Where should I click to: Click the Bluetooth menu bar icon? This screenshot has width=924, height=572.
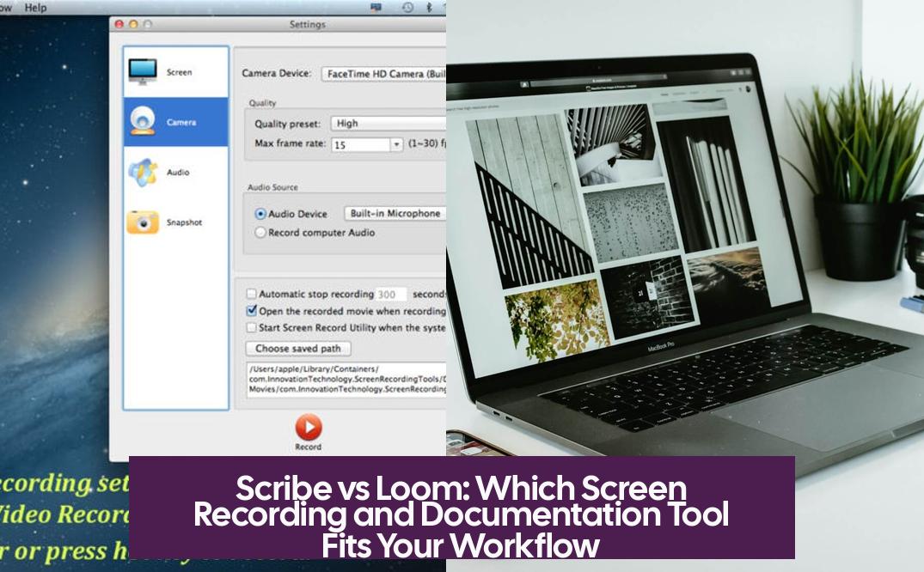tap(429, 7)
